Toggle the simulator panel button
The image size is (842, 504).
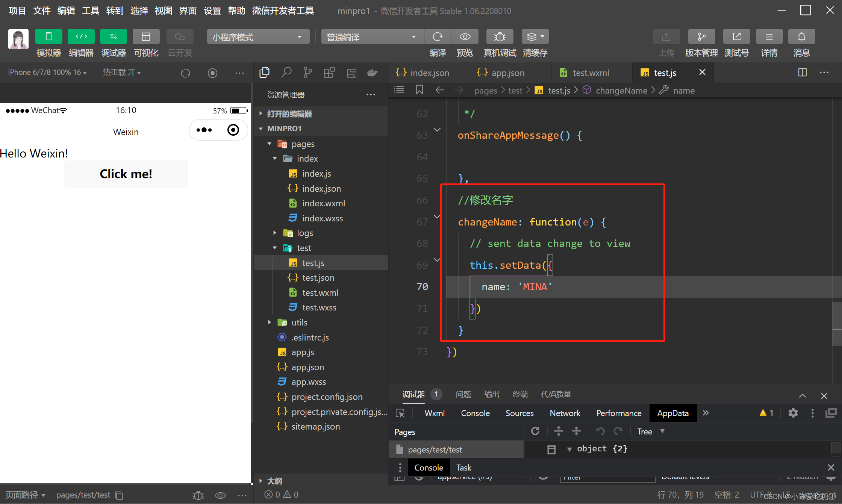[x=48, y=37]
